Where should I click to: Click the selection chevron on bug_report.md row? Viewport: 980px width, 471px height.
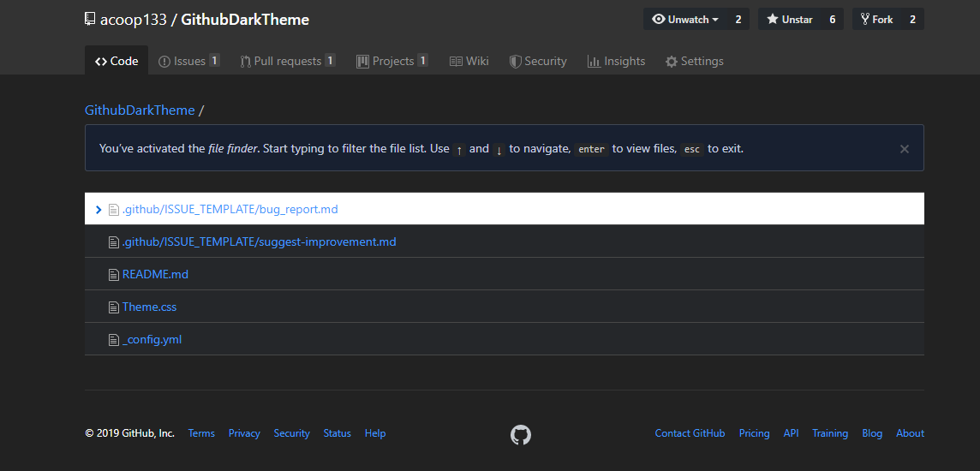99,210
